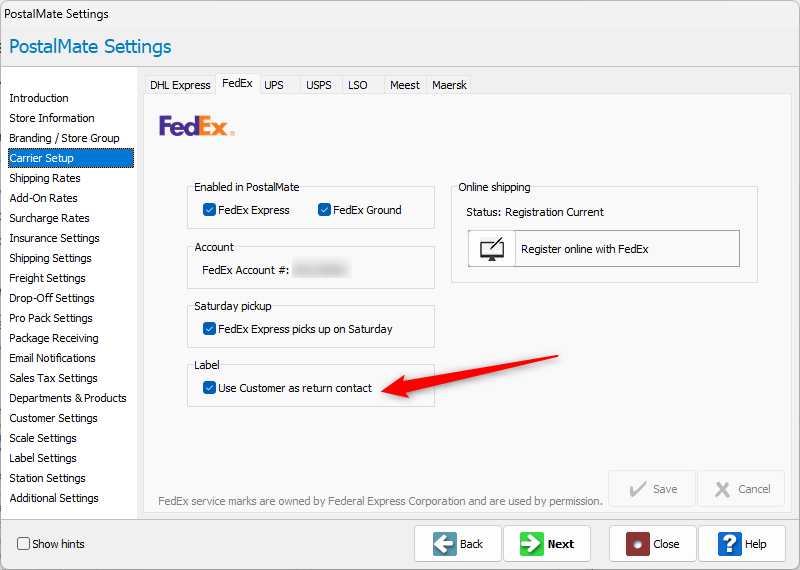Proceed with the Next button
Screen dimensions: 800x570
547,544
